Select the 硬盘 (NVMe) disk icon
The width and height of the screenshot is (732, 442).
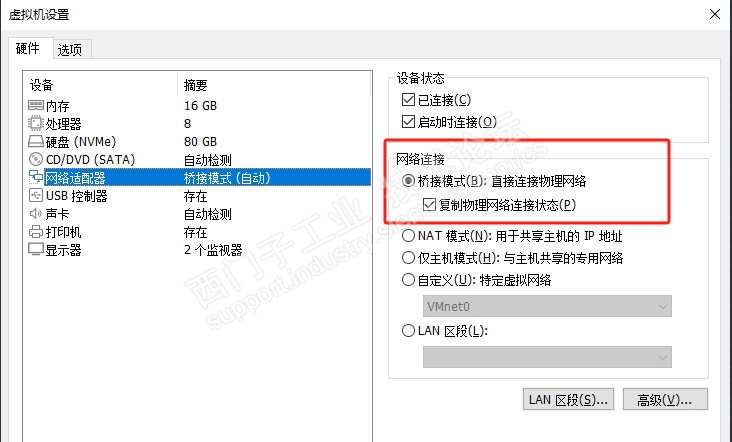coord(36,141)
